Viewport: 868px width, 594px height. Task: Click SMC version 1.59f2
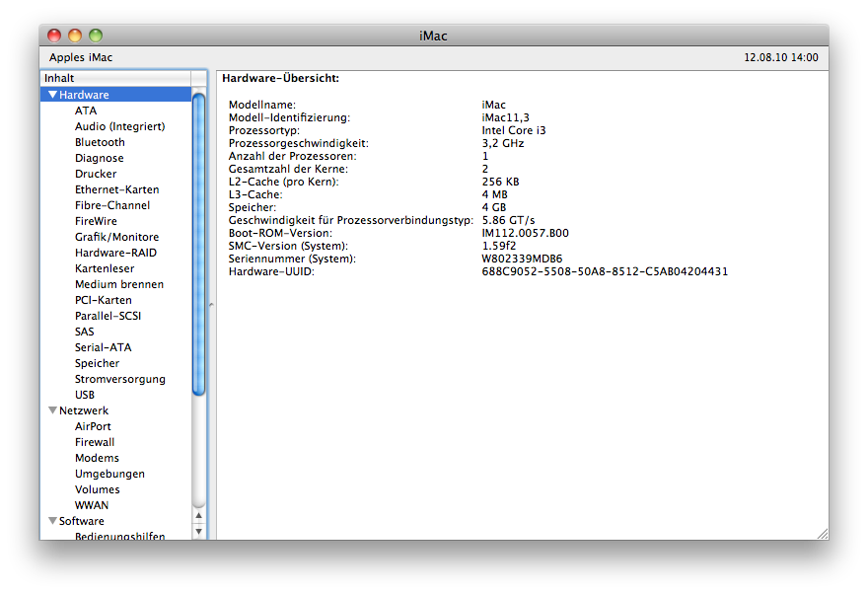pos(499,246)
